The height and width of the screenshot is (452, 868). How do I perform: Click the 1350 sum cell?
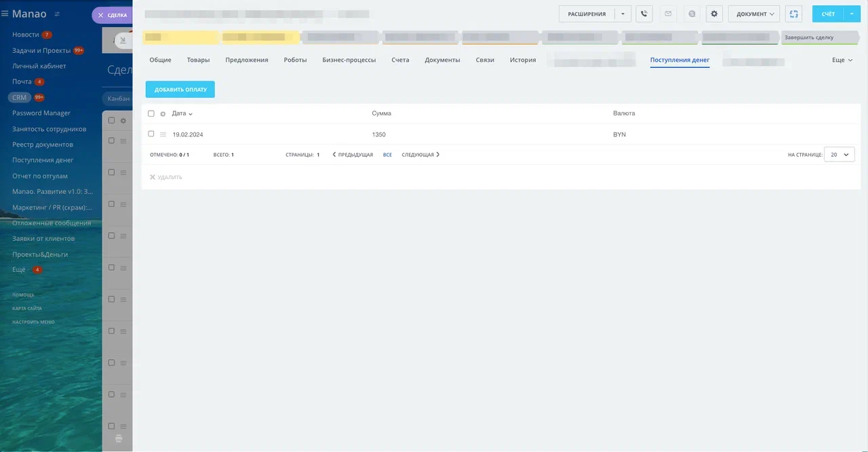coord(379,134)
